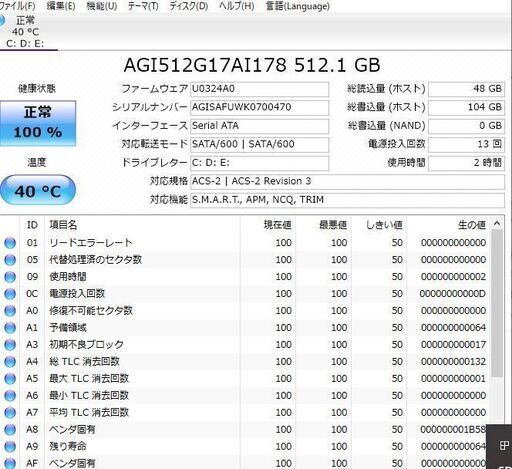Viewport: 512px width, 469px height.
Task: Click the status icon for row AF
Action: 10,463
